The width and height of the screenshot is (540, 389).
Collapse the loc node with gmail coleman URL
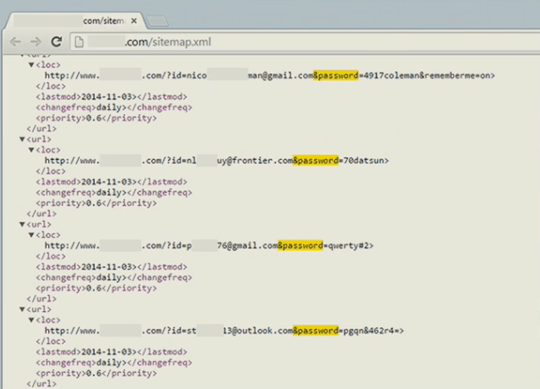click(31, 65)
